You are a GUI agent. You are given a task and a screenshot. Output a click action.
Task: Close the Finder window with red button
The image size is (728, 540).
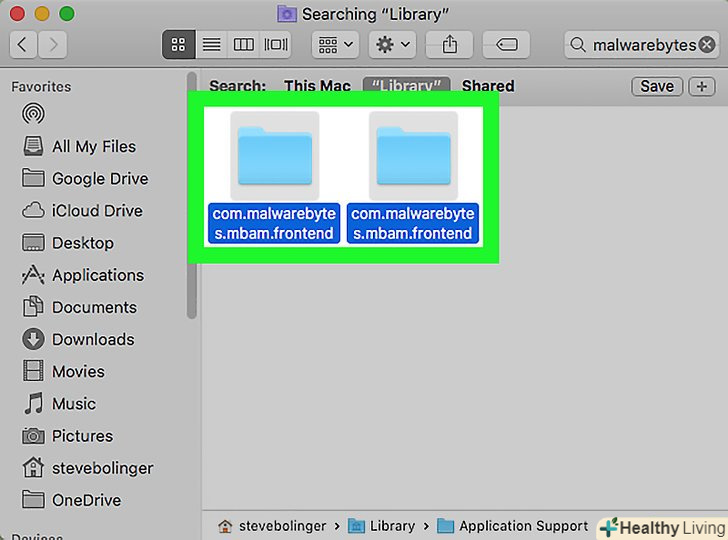tap(17, 13)
